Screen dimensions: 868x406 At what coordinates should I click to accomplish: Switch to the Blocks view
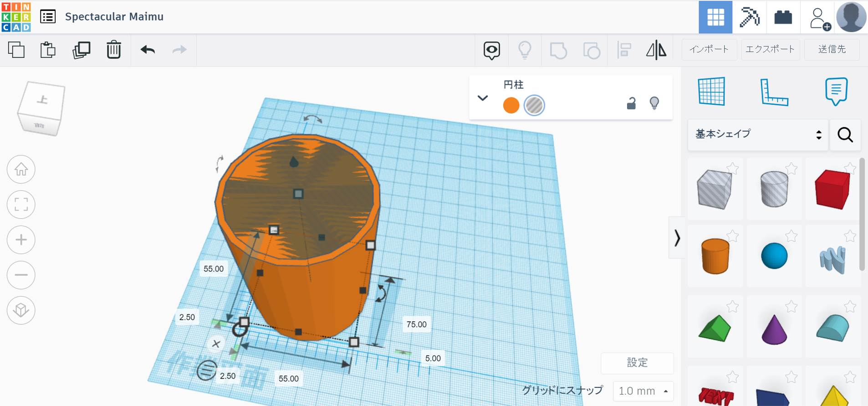(749, 17)
